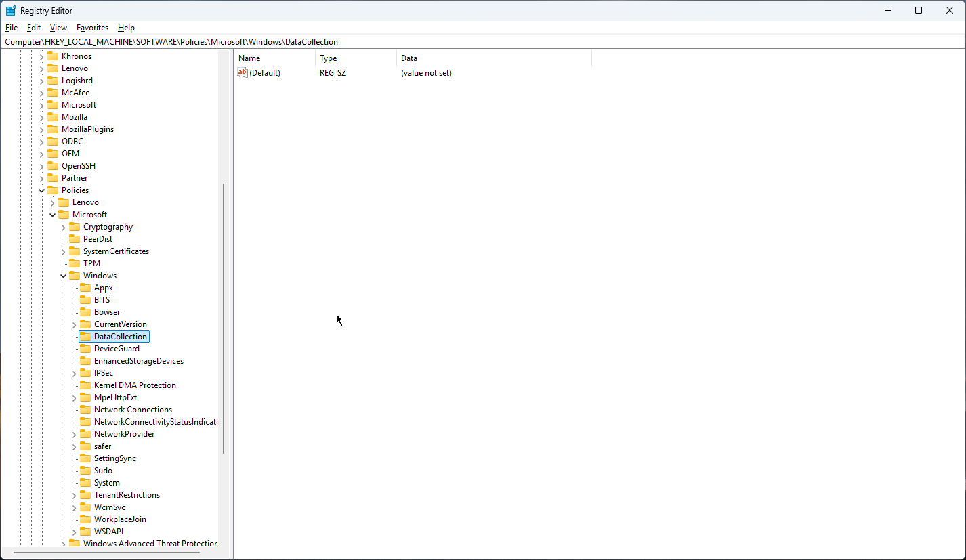The width and height of the screenshot is (966, 560).
Task: Expand the TenantRestrictions key
Action: point(75,495)
